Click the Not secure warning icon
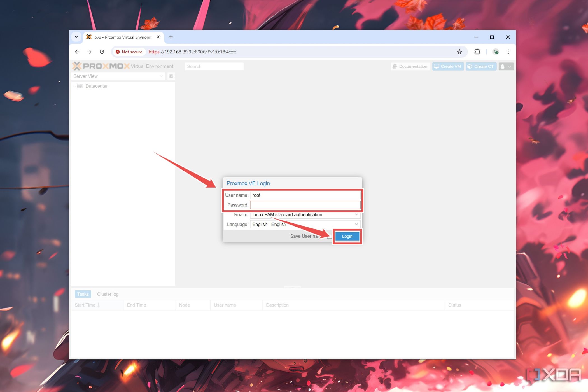588x392 pixels. [x=118, y=52]
